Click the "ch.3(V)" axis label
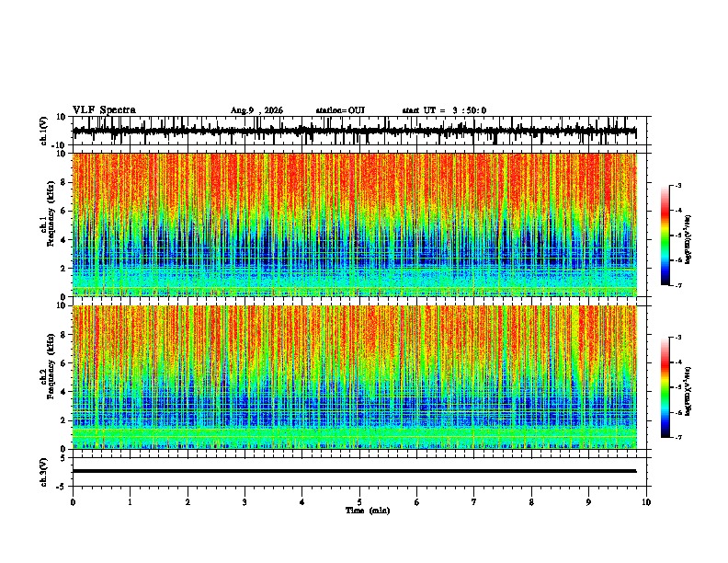The image size is (728, 563). pyautogui.click(x=44, y=472)
